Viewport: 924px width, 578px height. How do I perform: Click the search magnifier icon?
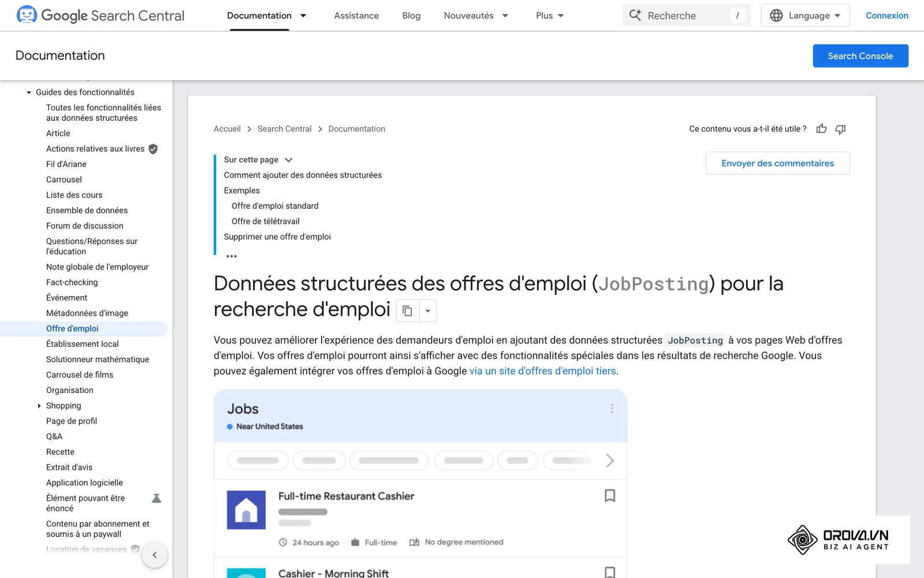click(635, 16)
